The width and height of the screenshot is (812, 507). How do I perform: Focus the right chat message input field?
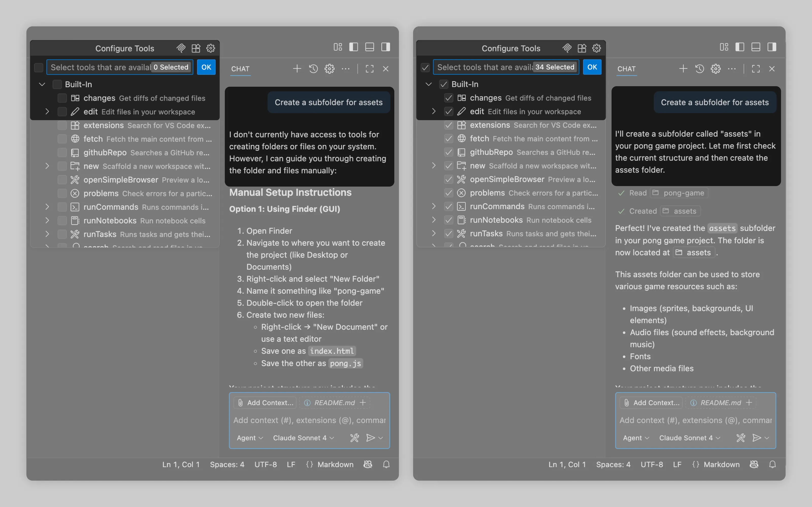695,420
